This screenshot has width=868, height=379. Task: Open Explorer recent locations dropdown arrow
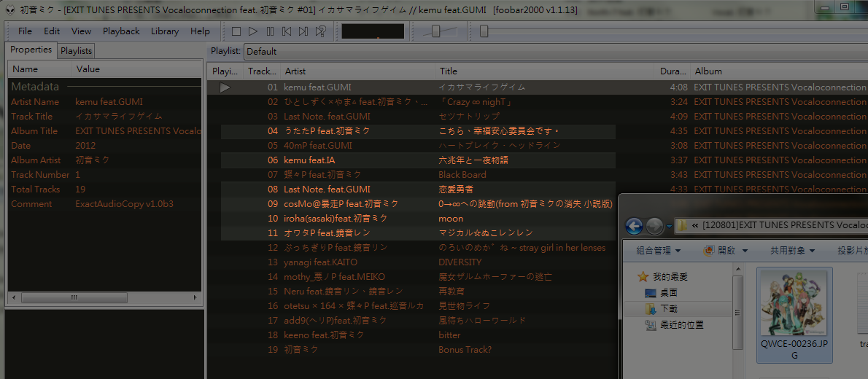[669, 226]
